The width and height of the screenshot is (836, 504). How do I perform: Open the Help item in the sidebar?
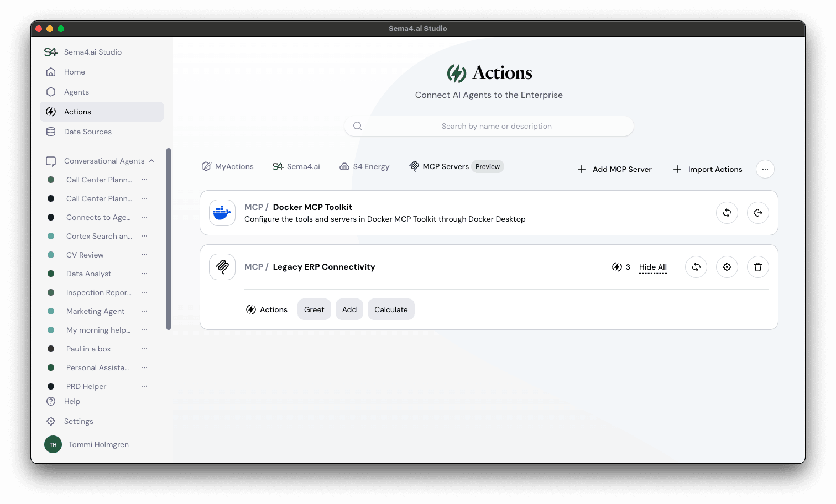(71, 401)
